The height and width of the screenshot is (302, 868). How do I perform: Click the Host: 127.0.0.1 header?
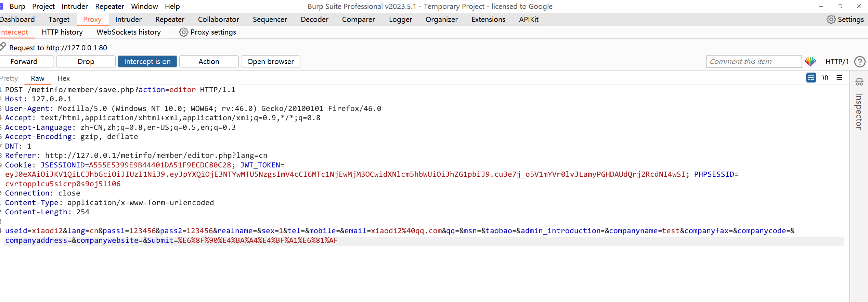point(38,99)
